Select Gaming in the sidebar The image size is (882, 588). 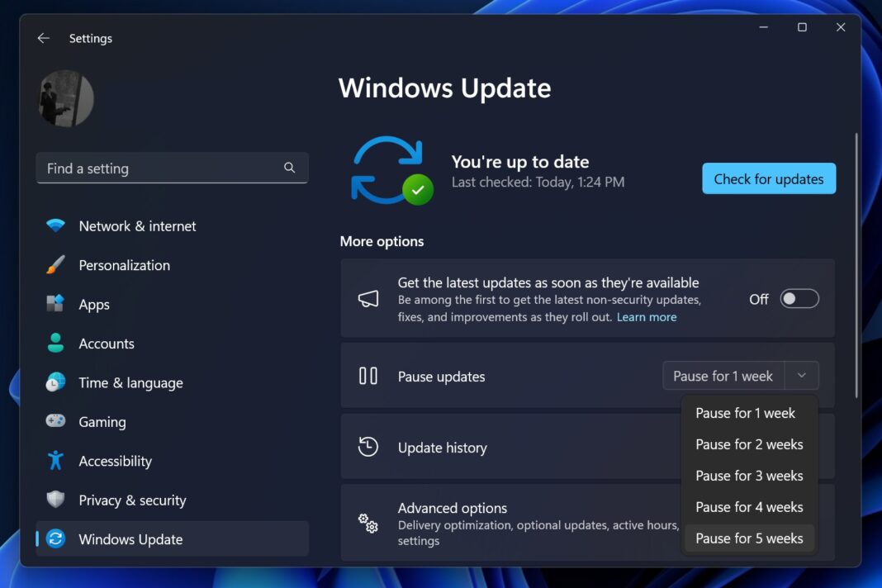pyautogui.click(x=172, y=421)
